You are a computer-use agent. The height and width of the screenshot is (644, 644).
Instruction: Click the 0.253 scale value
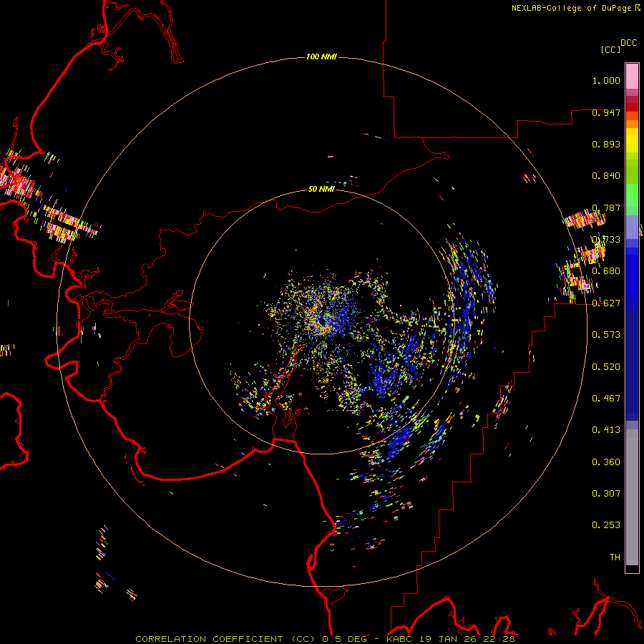[x=606, y=525]
